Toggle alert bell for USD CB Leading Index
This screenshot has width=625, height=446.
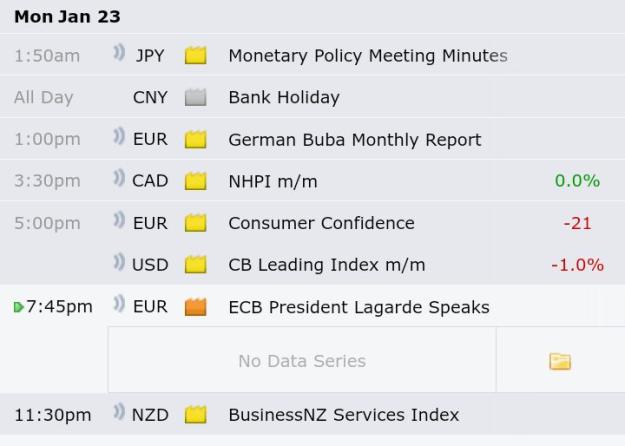(119, 262)
